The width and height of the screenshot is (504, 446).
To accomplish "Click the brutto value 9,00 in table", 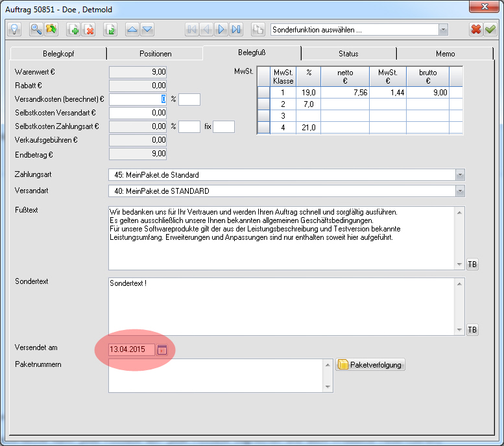I will [428, 93].
